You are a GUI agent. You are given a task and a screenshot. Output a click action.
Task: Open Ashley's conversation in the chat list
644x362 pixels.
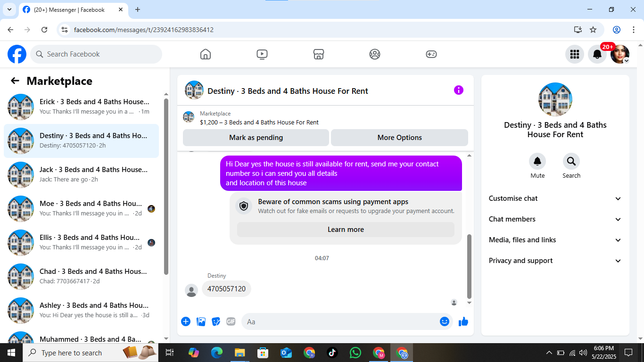tap(81, 311)
